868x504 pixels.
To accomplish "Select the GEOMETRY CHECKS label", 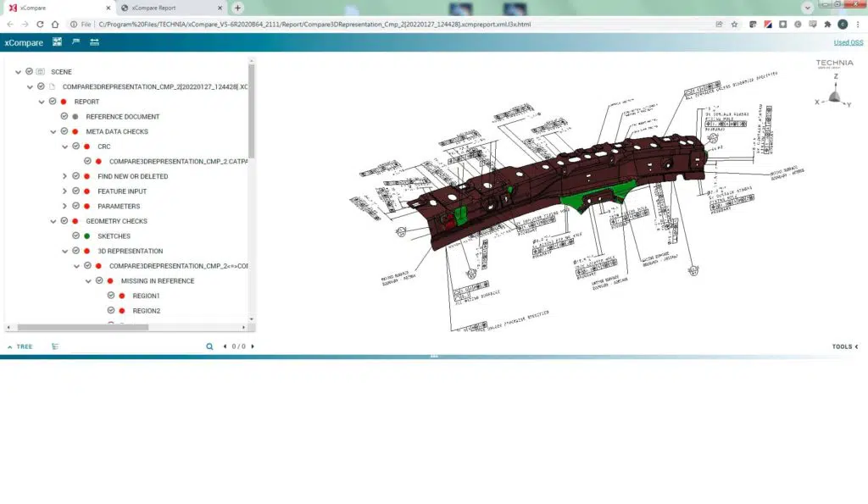I will [116, 221].
